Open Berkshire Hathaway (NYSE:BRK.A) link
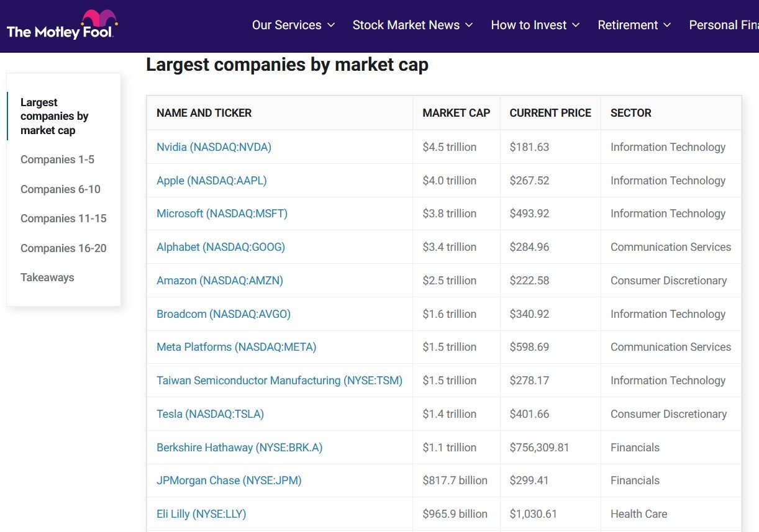The width and height of the screenshot is (759, 532). (x=239, y=448)
